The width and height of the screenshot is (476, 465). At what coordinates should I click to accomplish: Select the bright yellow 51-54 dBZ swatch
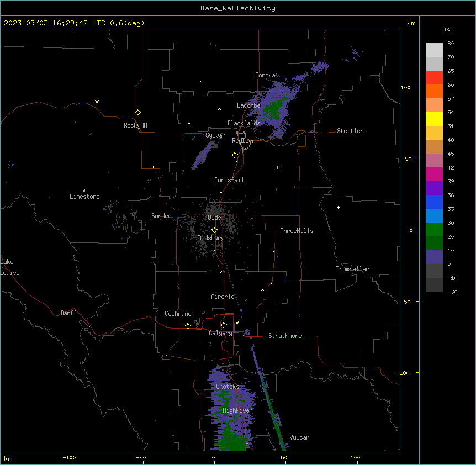click(434, 119)
